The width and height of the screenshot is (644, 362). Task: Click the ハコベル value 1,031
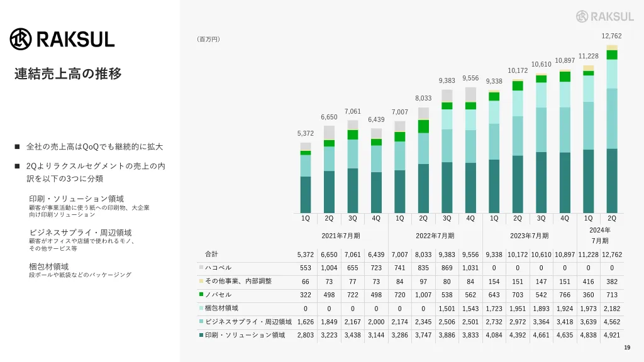(x=470, y=268)
